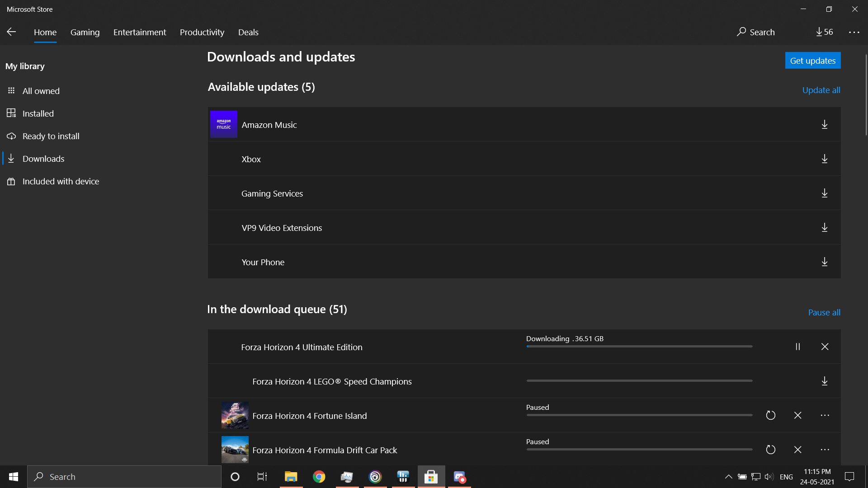Download the Amazon Music update
Viewport: 868px width, 488px height.
pyautogui.click(x=825, y=124)
